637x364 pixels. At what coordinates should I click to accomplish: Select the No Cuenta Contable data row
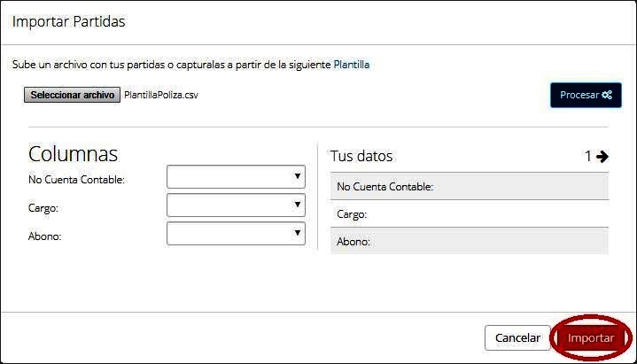[470, 187]
